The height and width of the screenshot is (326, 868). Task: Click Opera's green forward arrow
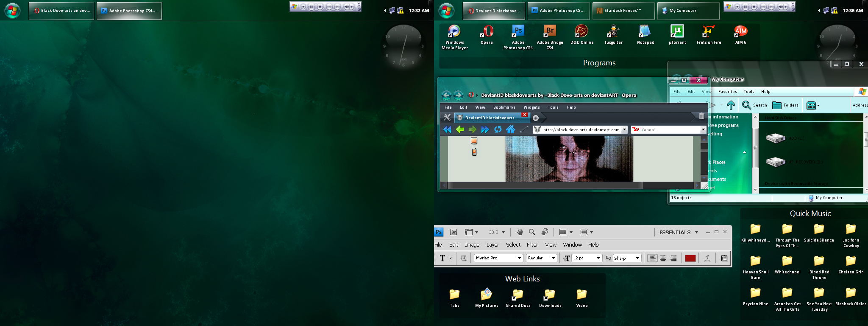tap(472, 129)
